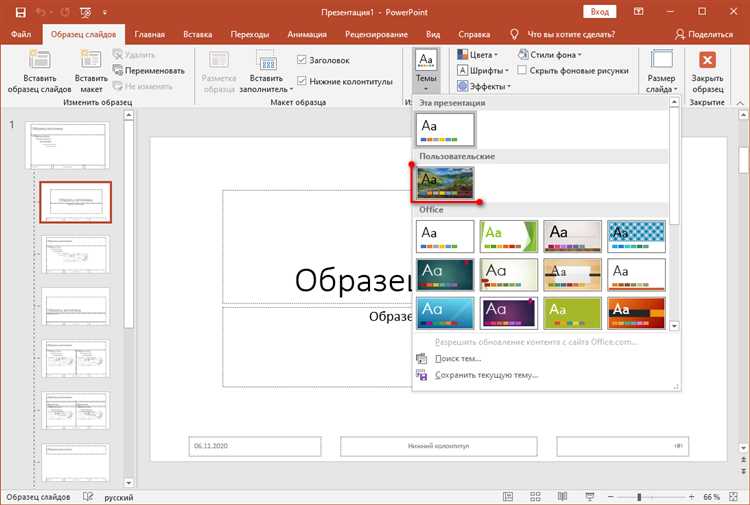The image size is (750, 505).
Task: Switch to the Главная ribbon tab
Action: point(149,34)
